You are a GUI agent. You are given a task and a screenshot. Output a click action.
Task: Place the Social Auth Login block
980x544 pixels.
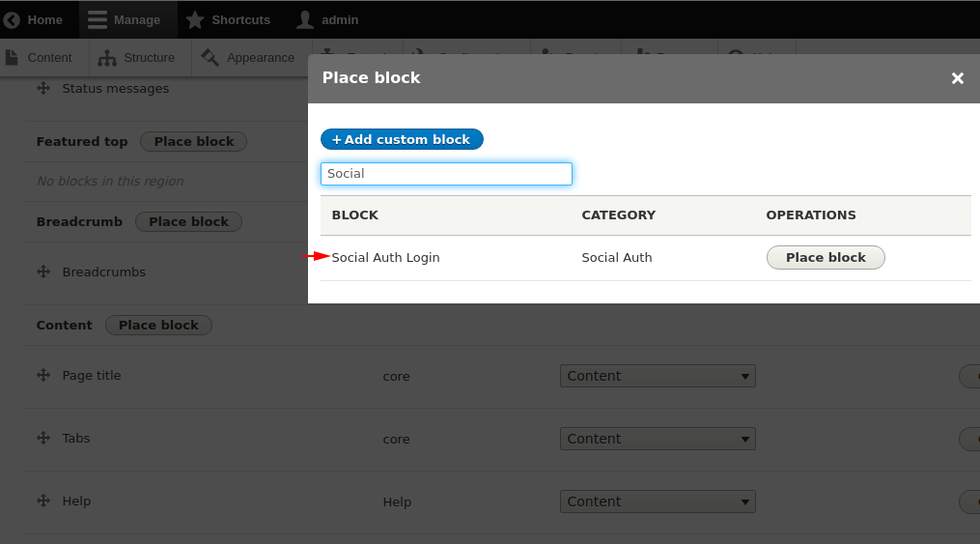(826, 258)
